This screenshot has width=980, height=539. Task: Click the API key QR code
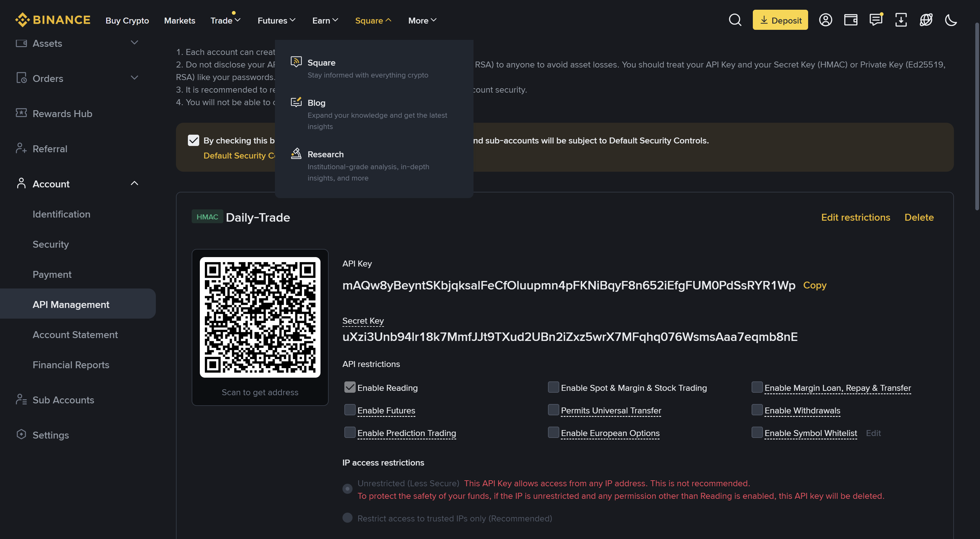tap(260, 317)
